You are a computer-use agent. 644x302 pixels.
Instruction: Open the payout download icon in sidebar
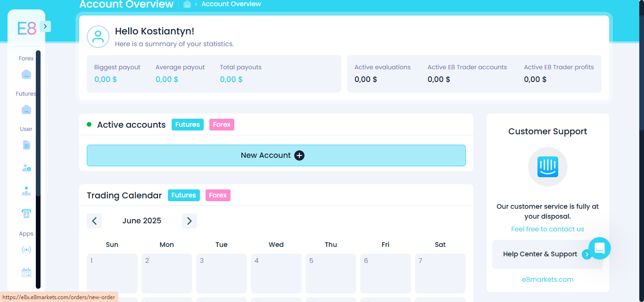26,214
